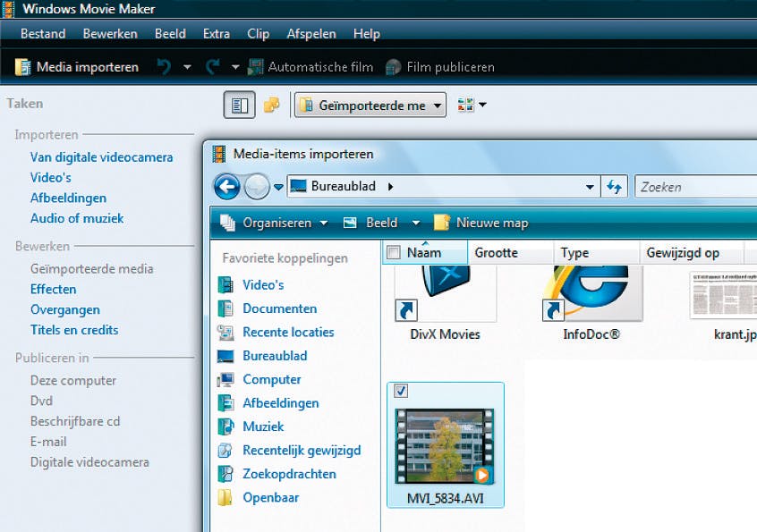Click the back navigation arrow

pos(225,186)
